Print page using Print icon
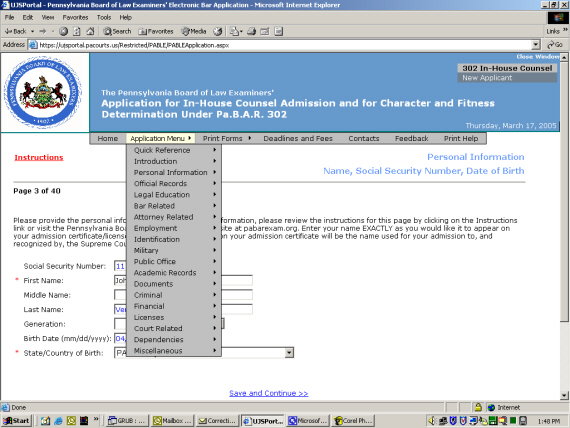The image size is (570, 428). pyautogui.click(x=252, y=31)
